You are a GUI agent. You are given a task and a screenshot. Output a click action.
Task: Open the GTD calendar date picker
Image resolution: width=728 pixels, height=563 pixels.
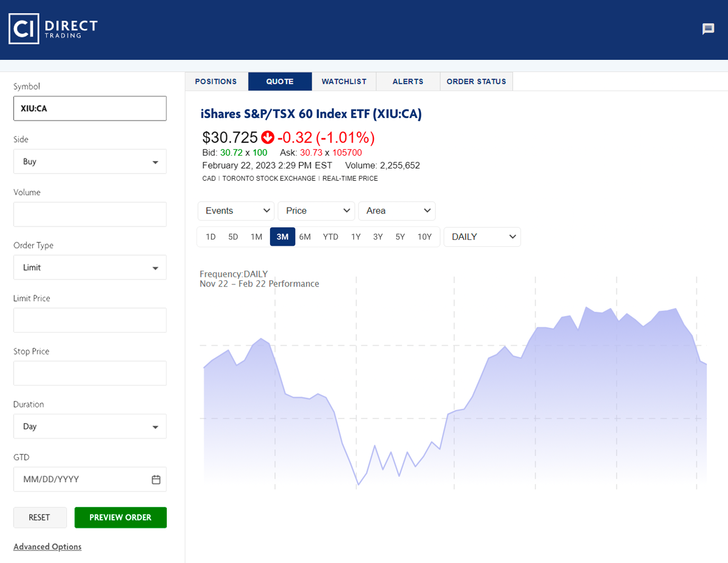coord(156,479)
